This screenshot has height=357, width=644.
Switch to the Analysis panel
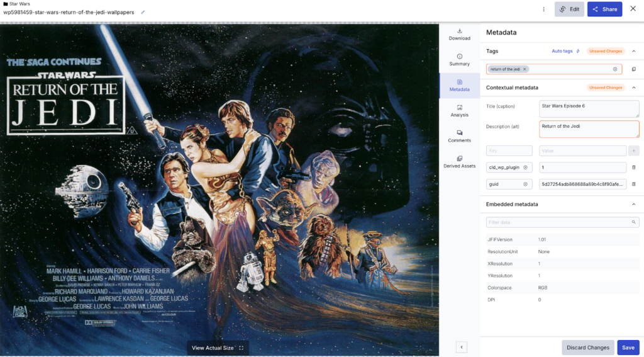point(459,111)
